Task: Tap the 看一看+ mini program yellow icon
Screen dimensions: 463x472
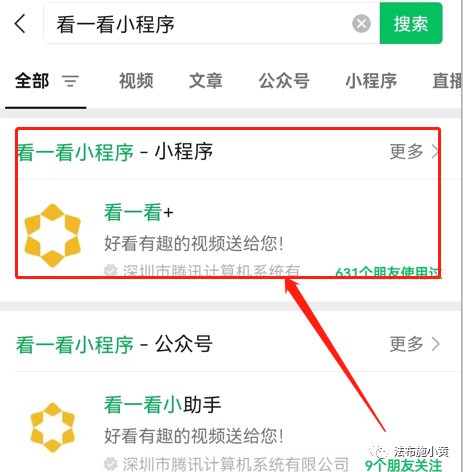Action: [53, 235]
